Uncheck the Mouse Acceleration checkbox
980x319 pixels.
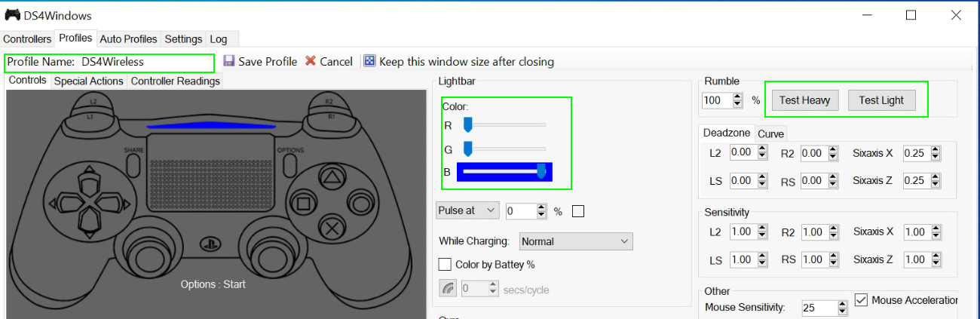click(x=862, y=300)
